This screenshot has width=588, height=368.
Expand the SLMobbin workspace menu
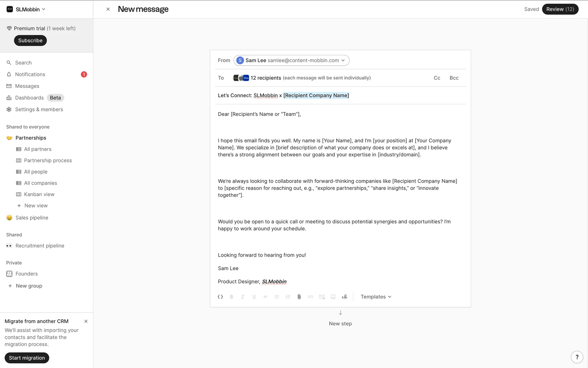pyautogui.click(x=26, y=9)
